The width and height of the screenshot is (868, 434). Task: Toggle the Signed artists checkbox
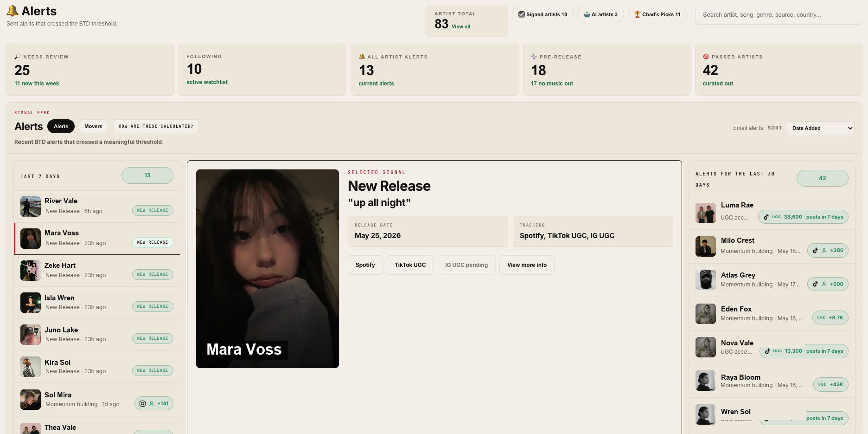pos(522,14)
